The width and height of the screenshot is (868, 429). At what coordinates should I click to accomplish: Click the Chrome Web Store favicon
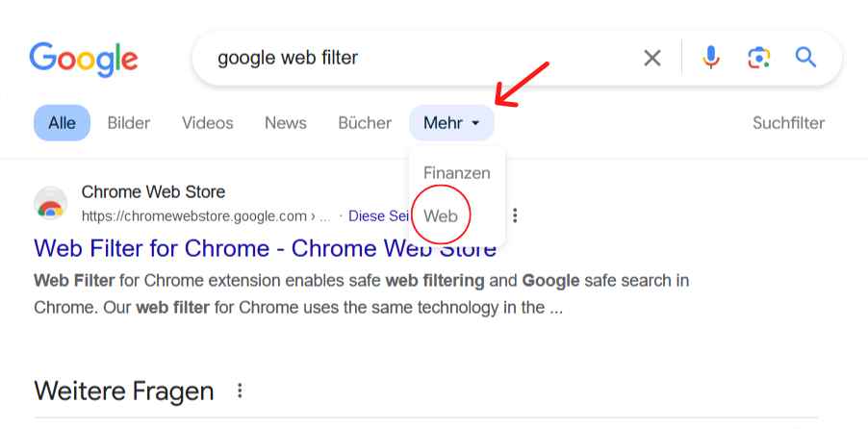50,204
